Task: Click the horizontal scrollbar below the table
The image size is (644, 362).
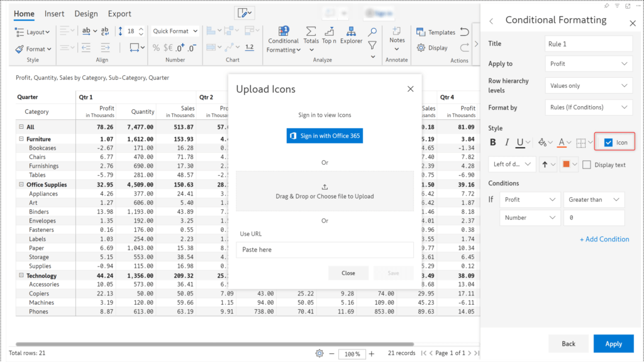Action: click(x=214, y=344)
